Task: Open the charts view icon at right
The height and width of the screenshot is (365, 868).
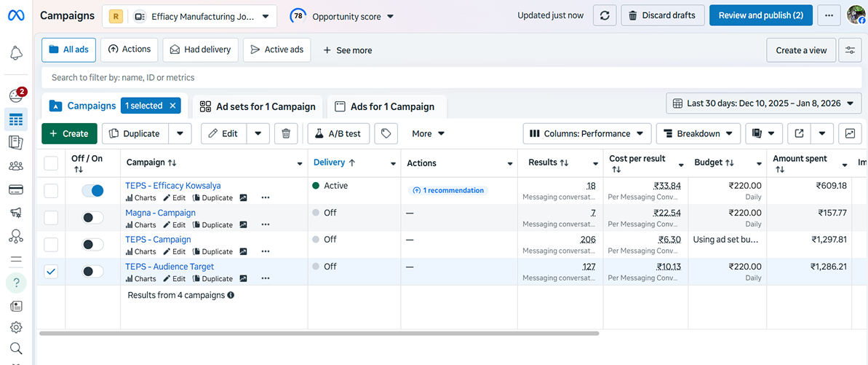Action: point(849,133)
